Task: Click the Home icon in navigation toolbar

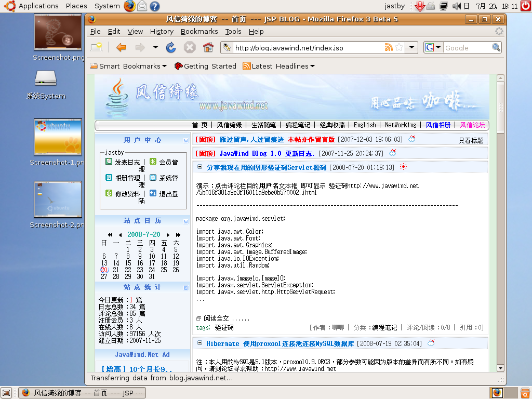Action: (208, 48)
